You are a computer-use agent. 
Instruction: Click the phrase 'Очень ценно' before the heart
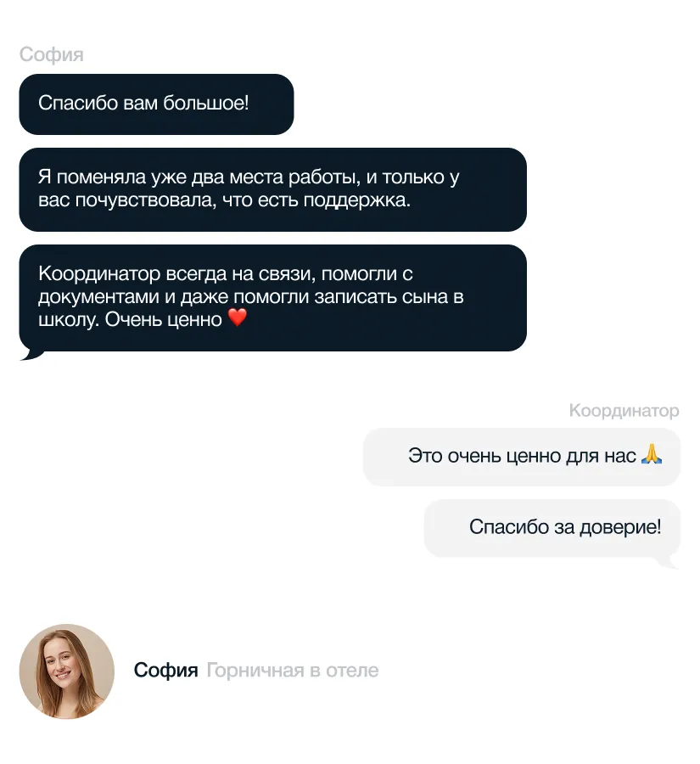point(164,320)
